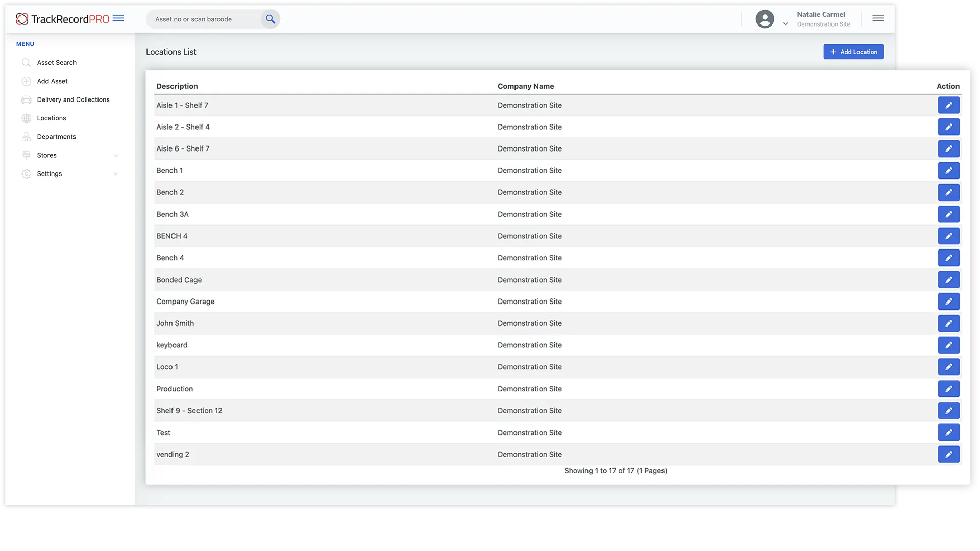Image resolution: width=980 pixels, height=551 pixels.
Task: Select Add Asset in sidebar
Action: (x=52, y=81)
